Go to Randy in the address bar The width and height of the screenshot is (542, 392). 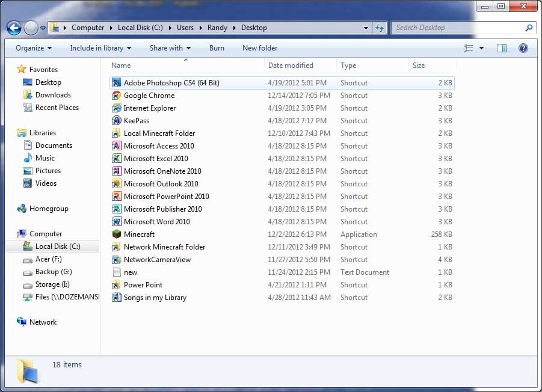[x=217, y=28]
